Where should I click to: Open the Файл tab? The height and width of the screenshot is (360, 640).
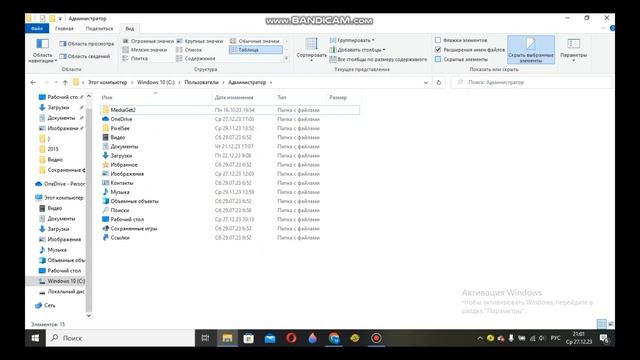(37, 29)
